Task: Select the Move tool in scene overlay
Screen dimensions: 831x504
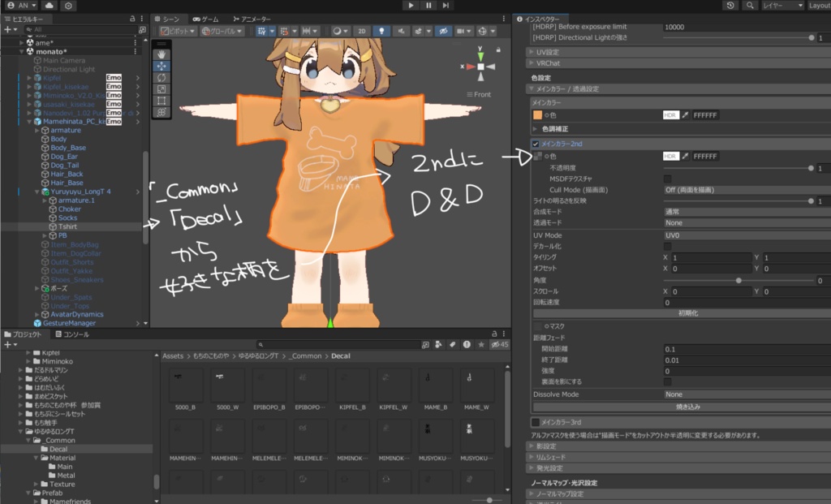Action: pos(161,67)
